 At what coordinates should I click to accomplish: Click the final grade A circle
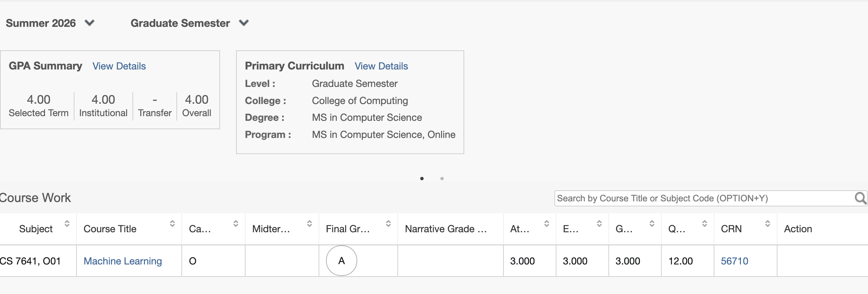(341, 261)
